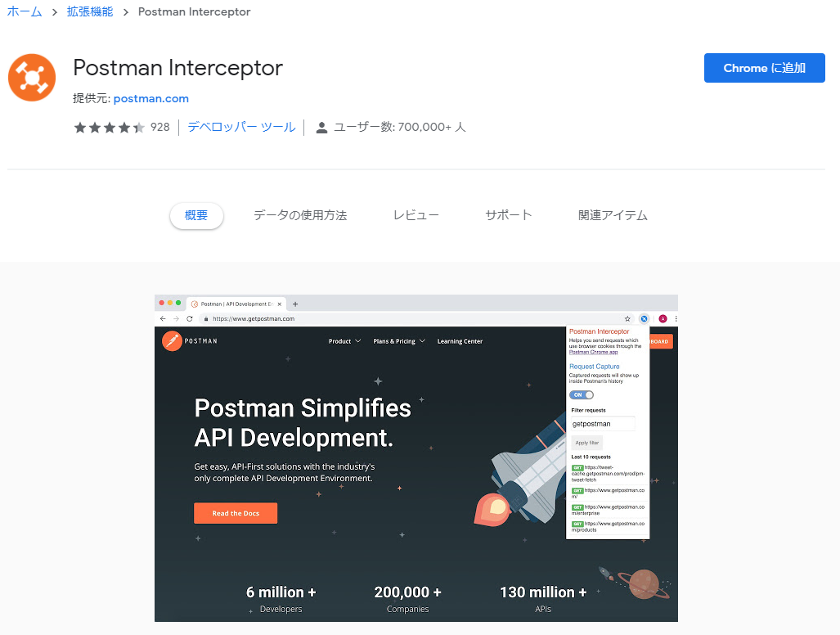Go to 拡張機能 breadcrumb link

(90, 11)
